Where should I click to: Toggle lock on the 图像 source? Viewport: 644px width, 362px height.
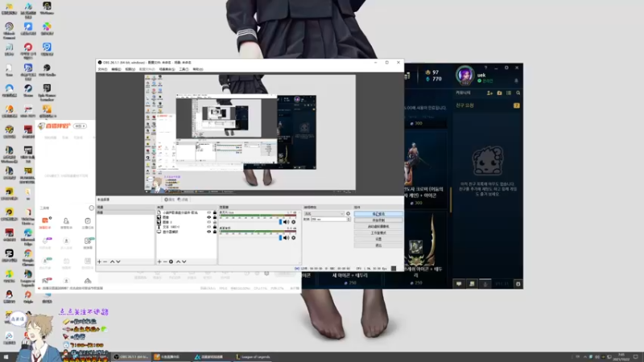pos(214,217)
